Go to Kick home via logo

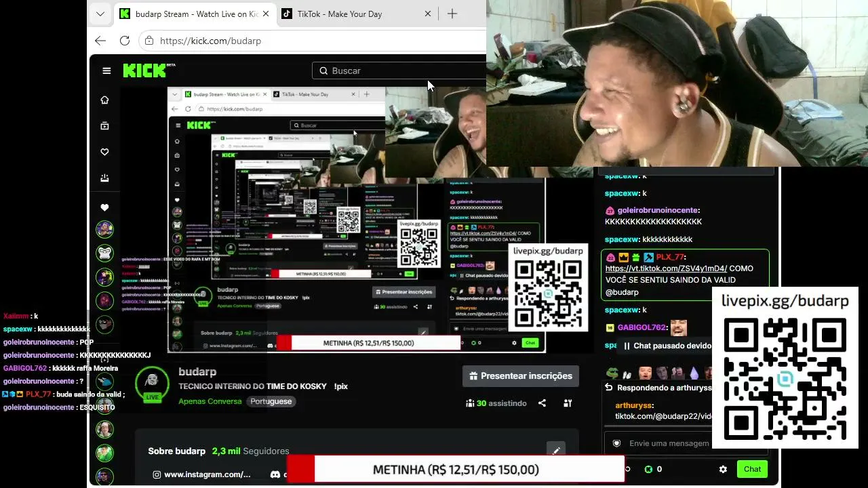[x=149, y=70]
